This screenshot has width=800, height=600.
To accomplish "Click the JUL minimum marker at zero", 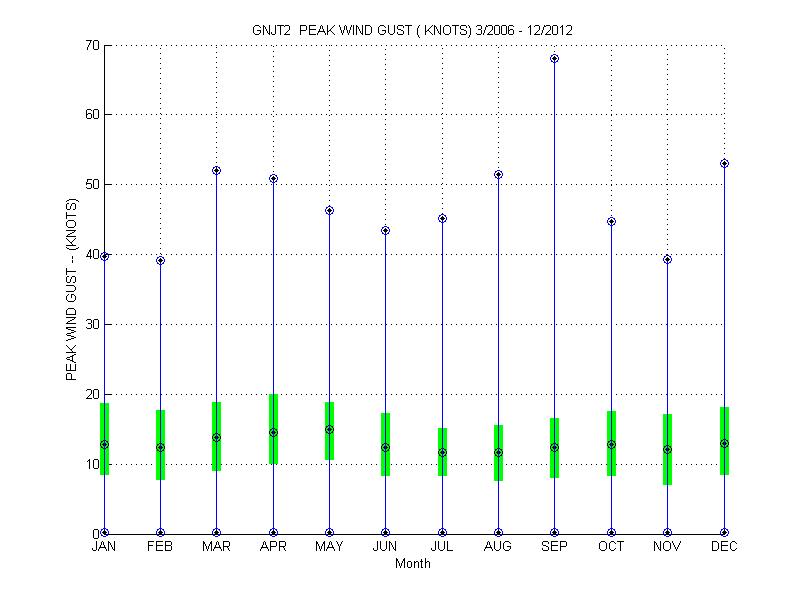I will tap(442, 533).
